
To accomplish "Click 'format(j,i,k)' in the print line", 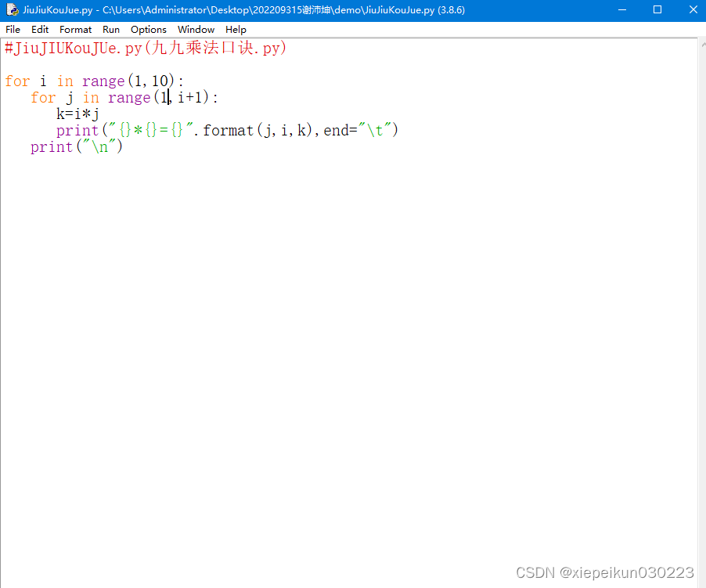I will tap(258, 131).
